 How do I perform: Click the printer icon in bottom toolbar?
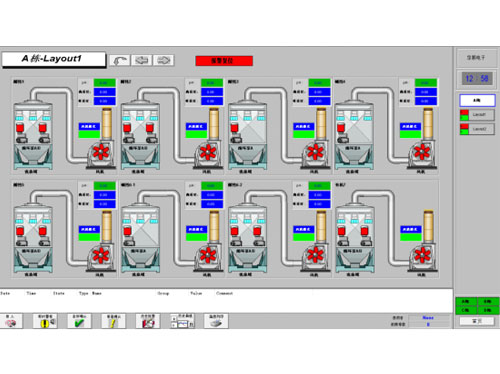(x=216, y=321)
